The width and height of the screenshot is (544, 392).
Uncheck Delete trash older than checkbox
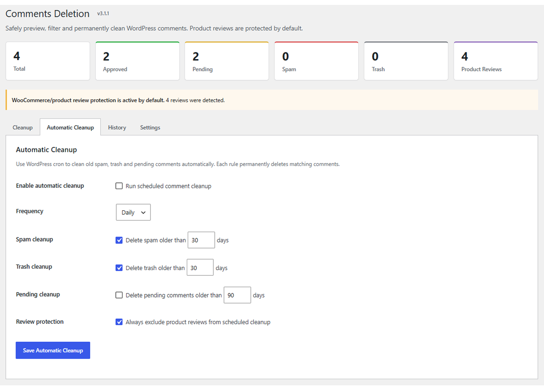click(119, 268)
